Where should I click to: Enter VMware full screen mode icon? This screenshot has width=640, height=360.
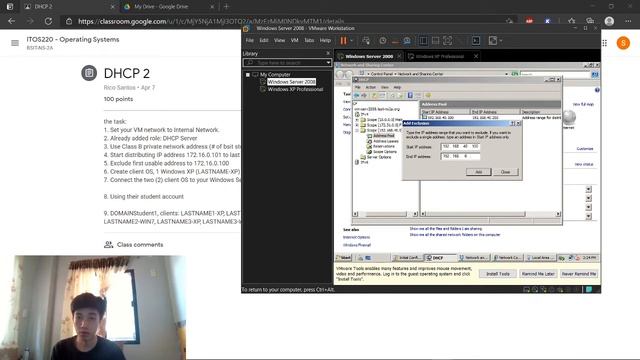click(x=448, y=40)
